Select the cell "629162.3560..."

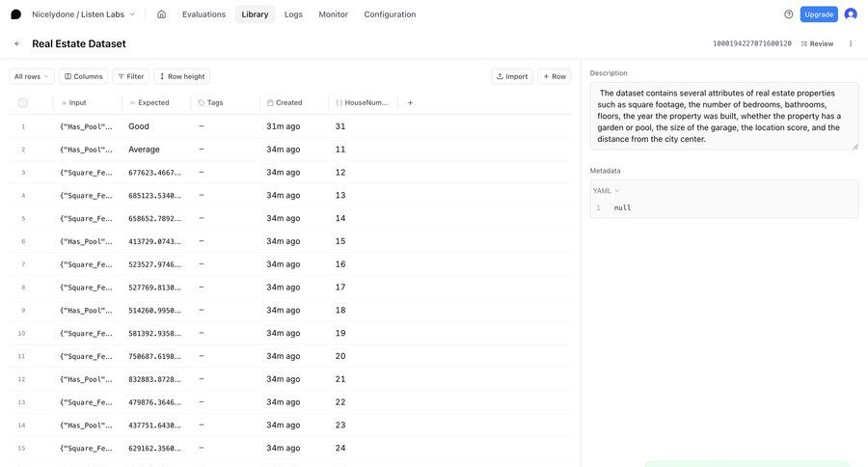pyautogui.click(x=154, y=448)
